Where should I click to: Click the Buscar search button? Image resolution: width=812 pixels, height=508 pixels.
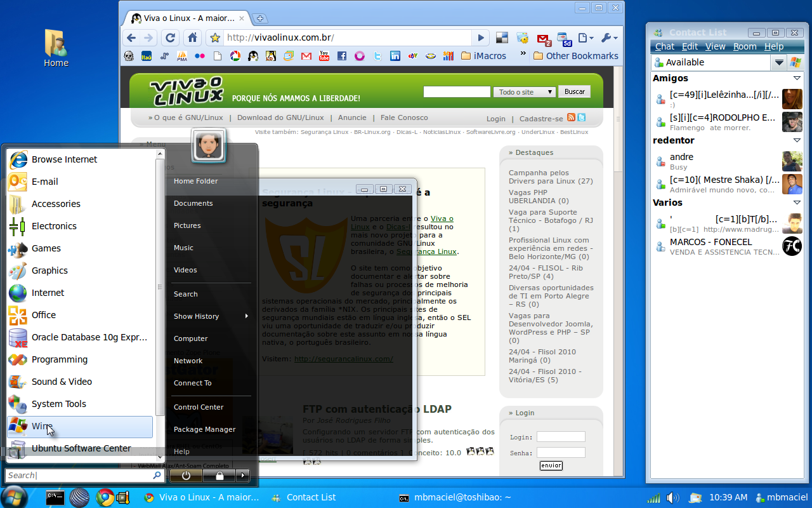(575, 91)
